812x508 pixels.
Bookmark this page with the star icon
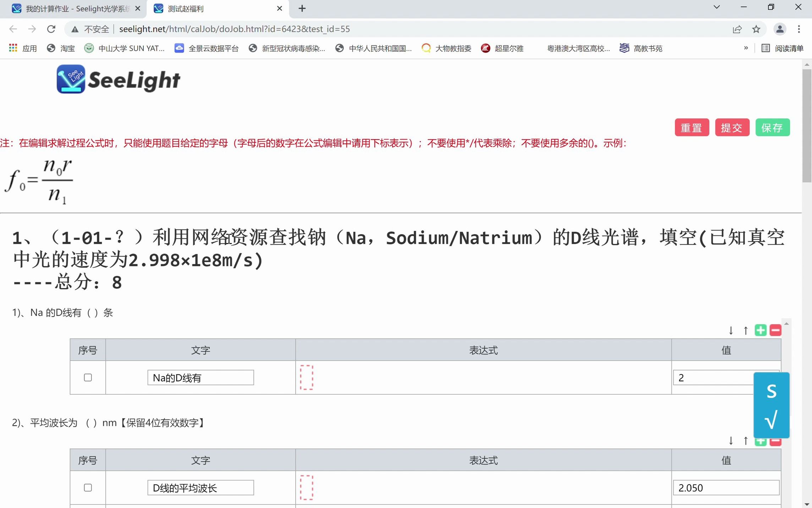click(756, 29)
